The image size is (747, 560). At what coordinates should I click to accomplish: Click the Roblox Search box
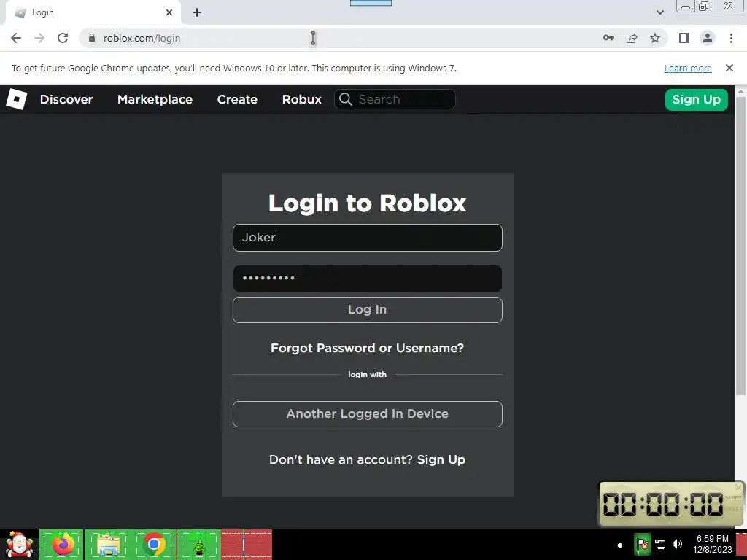395,99
